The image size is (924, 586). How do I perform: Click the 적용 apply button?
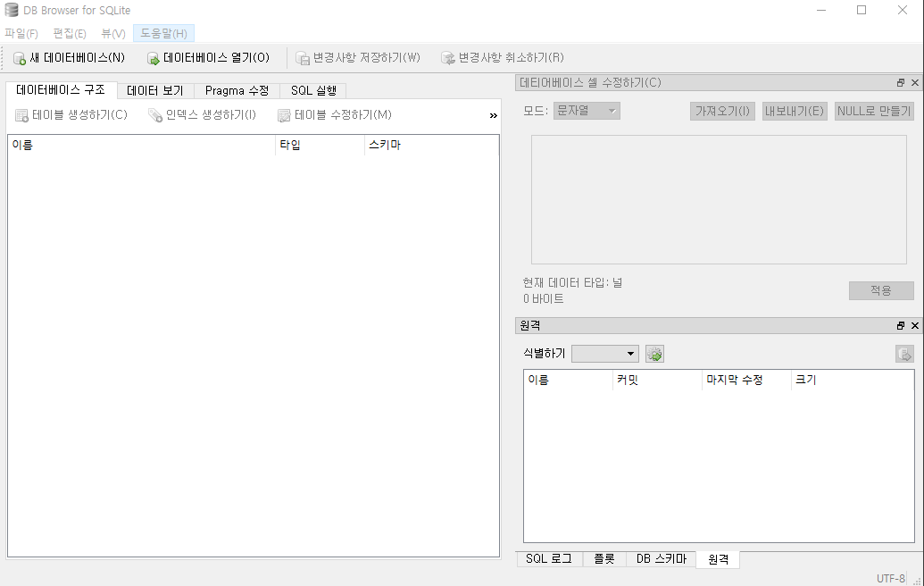(881, 290)
